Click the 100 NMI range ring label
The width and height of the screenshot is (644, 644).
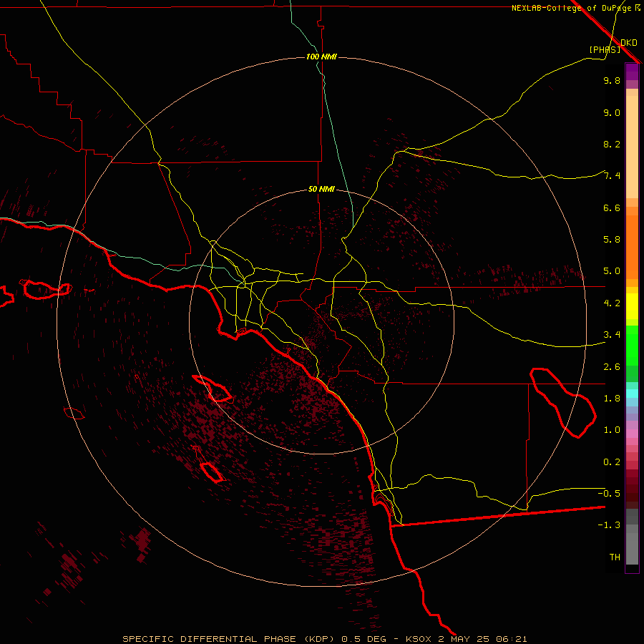pyautogui.click(x=321, y=57)
